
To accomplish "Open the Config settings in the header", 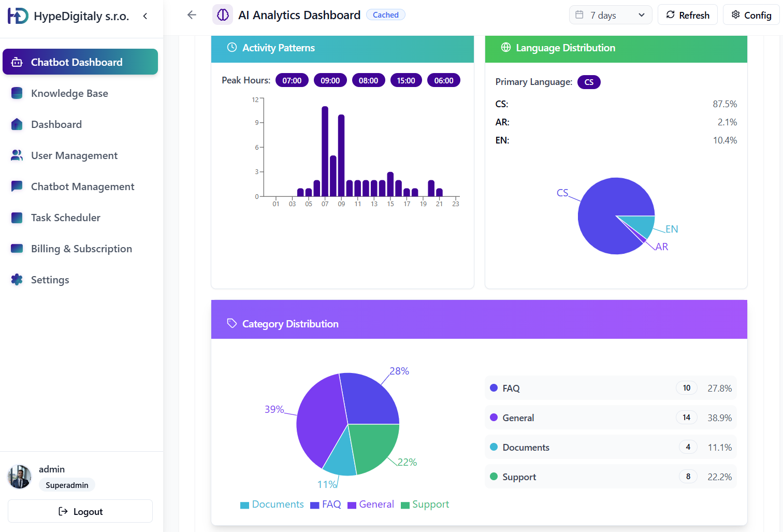I will [751, 15].
